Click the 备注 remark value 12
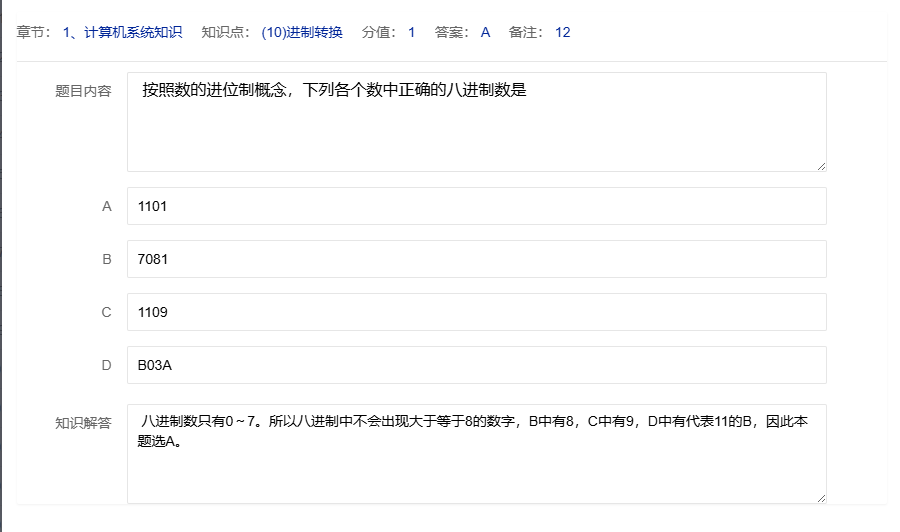900x532 pixels. click(x=562, y=32)
